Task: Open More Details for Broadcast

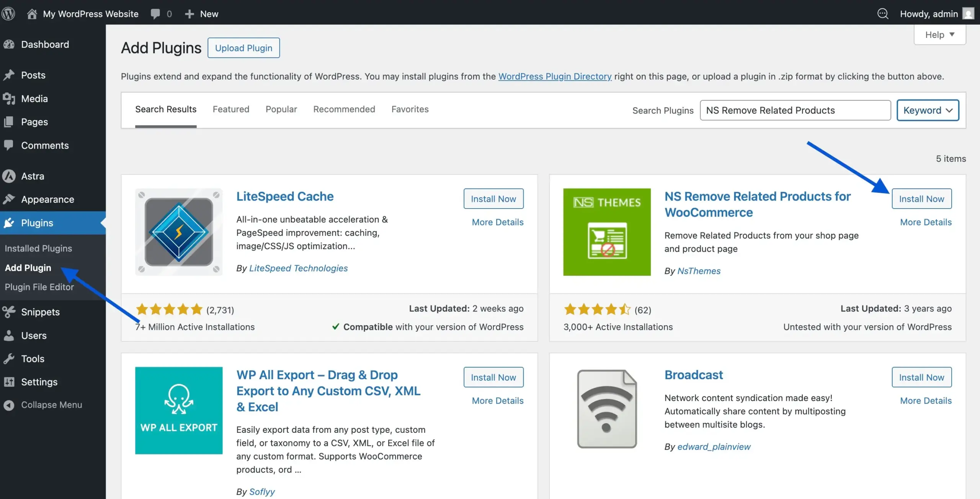Action: (x=926, y=401)
